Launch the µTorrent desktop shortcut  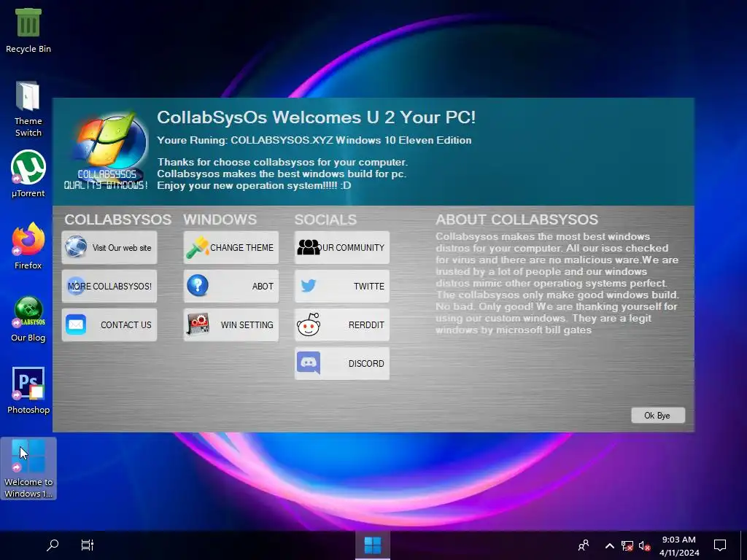28,174
